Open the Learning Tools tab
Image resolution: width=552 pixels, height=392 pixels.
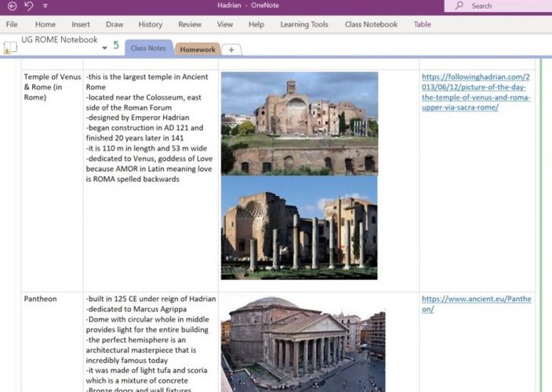click(304, 24)
